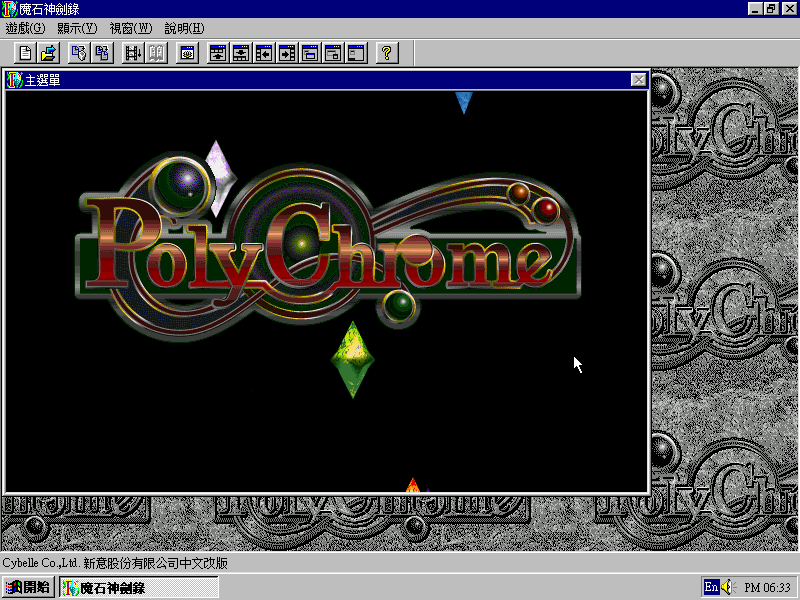Click the PM 06:33 clock
Viewport: 800px width, 600px height.
(767, 588)
